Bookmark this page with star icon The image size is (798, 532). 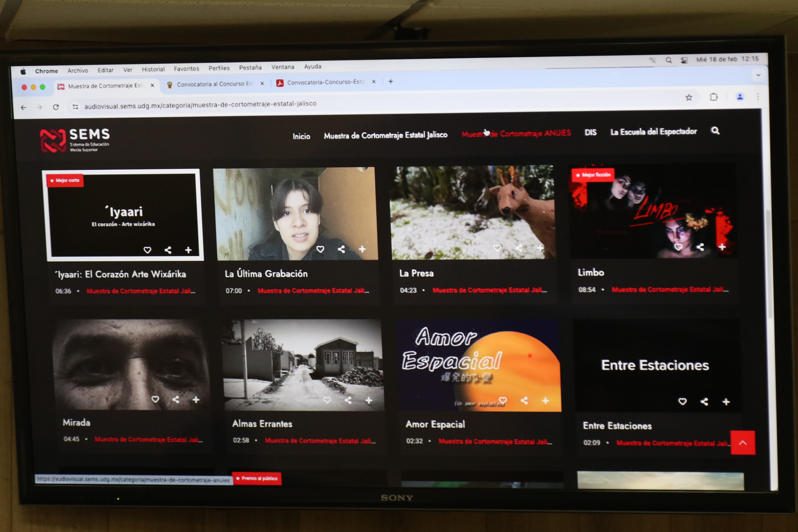click(689, 98)
